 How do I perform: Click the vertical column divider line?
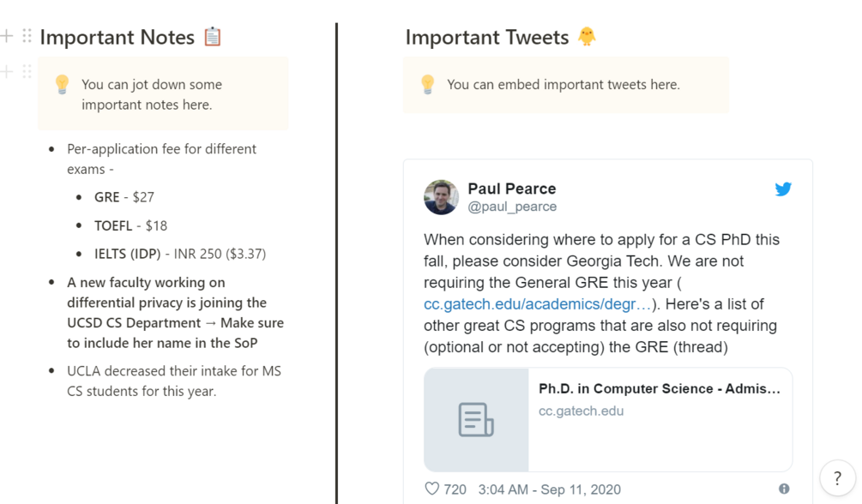pyautogui.click(x=336, y=257)
